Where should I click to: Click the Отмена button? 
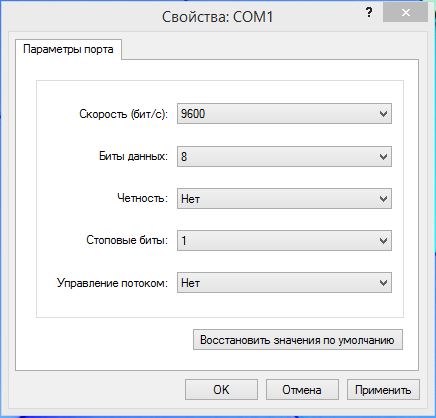pyautogui.click(x=302, y=390)
